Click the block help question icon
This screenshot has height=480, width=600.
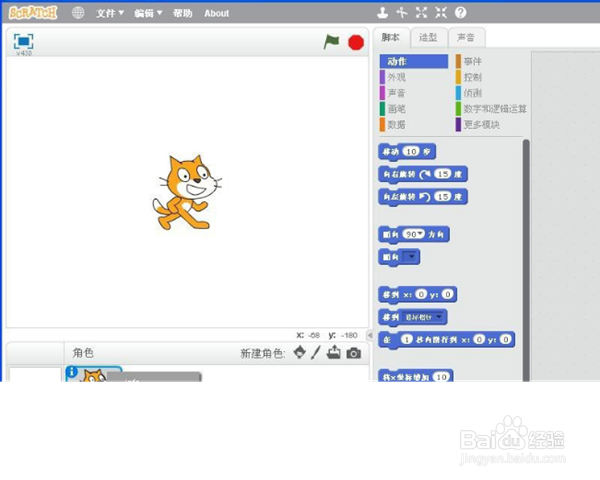click(x=461, y=13)
